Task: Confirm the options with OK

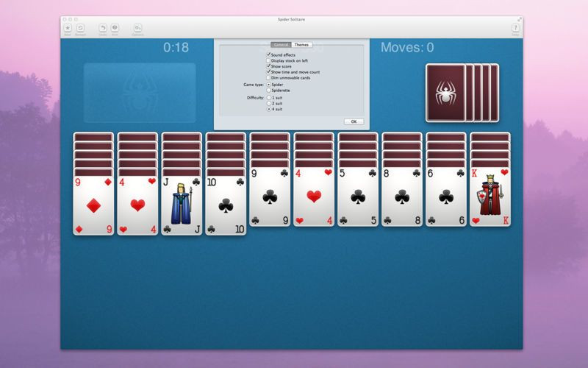Action: tap(354, 121)
